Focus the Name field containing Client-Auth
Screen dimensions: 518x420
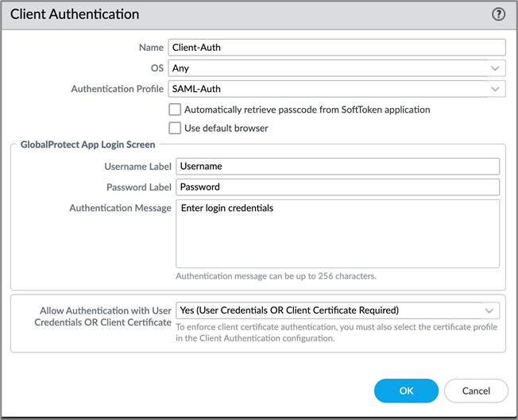[337, 48]
